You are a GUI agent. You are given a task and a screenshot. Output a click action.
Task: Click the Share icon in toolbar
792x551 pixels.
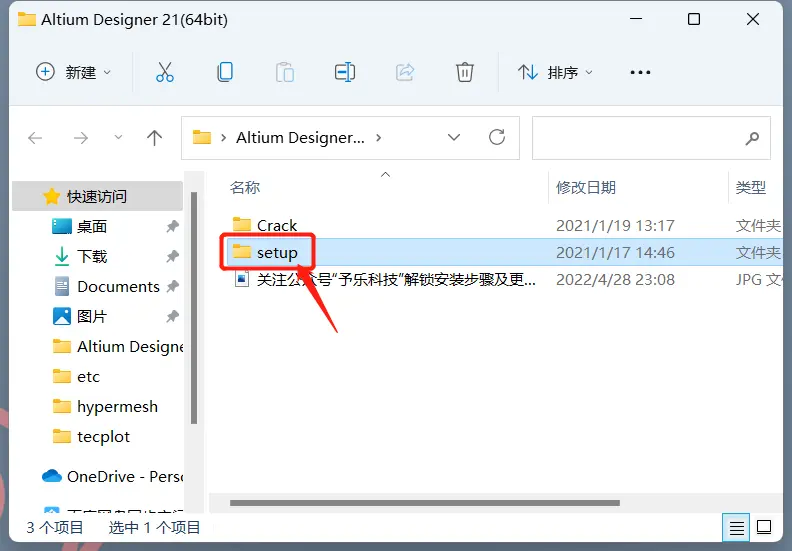[405, 72]
